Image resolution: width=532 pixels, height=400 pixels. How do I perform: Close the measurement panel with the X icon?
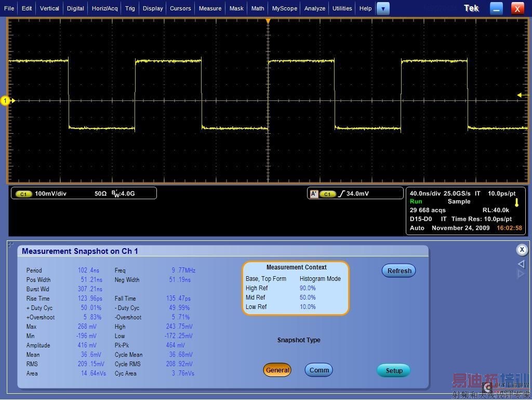pyautogui.click(x=522, y=250)
